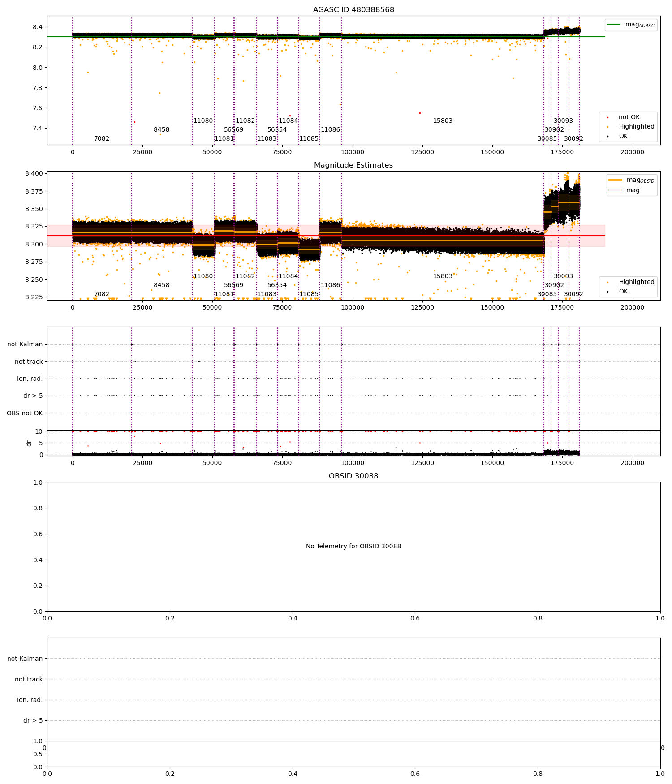
Task: Select the 7.6 y-axis tick of top plot
Action: point(38,108)
